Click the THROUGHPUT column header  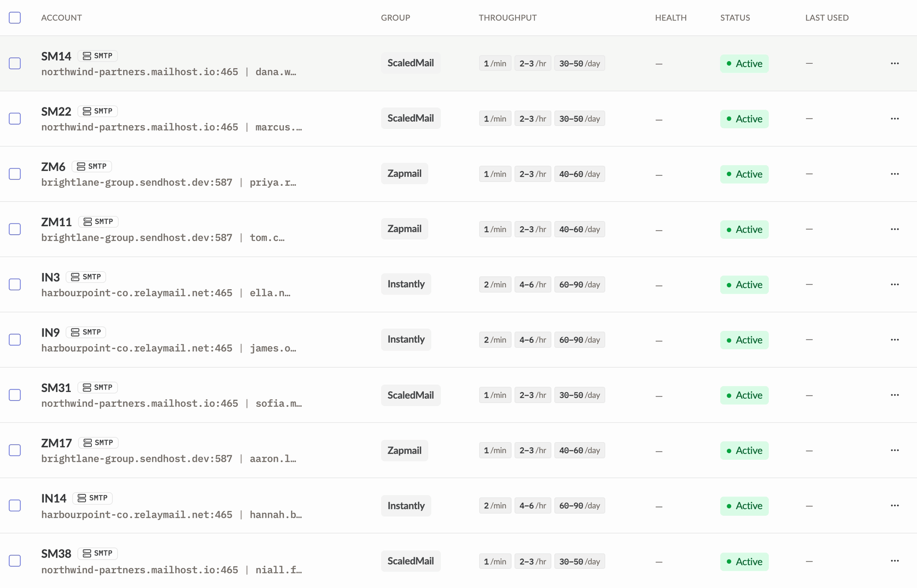coord(507,18)
